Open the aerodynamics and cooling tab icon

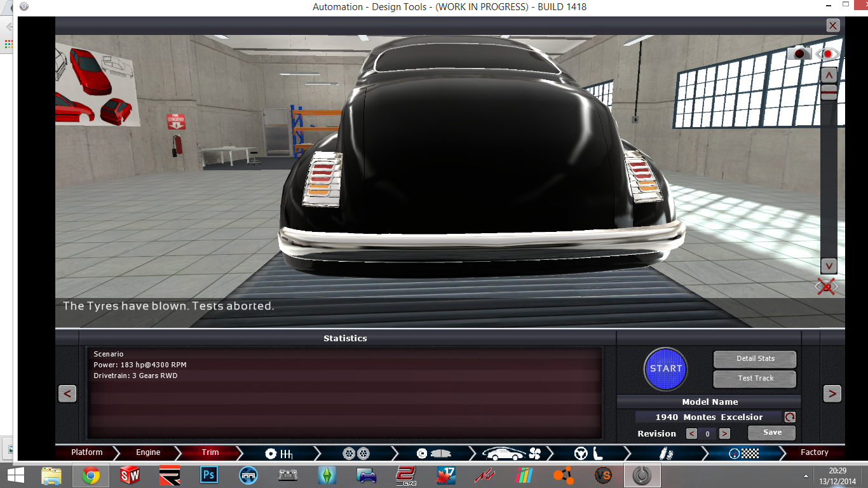pos(511,453)
